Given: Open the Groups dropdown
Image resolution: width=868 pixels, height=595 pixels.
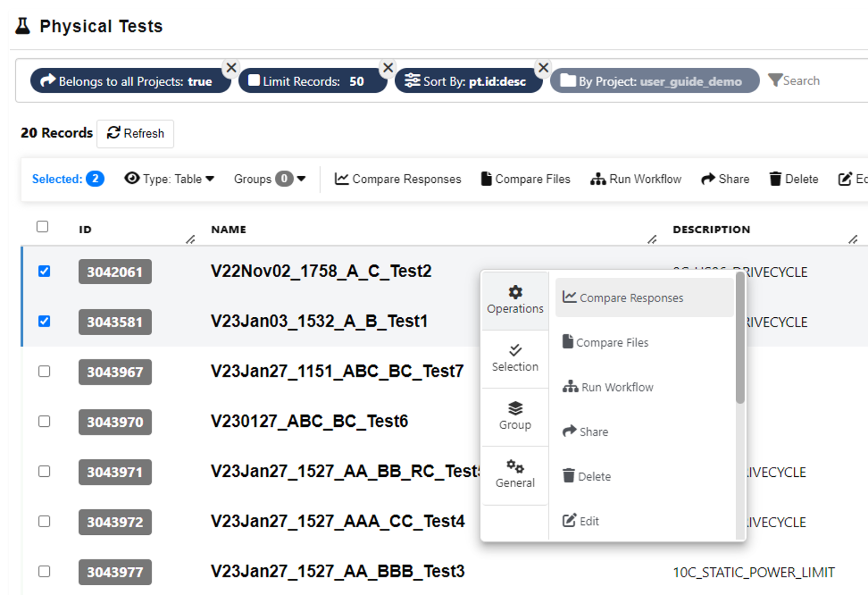Looking at the screenshot, I should pyautogui.click(x=269, y=179).
